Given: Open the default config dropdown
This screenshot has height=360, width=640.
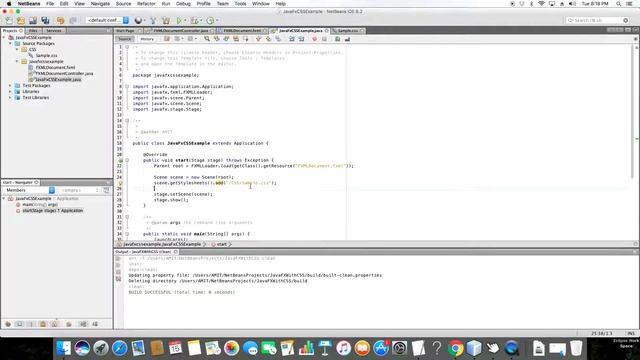Looking at the screenshot, I should tap(108, 20).
